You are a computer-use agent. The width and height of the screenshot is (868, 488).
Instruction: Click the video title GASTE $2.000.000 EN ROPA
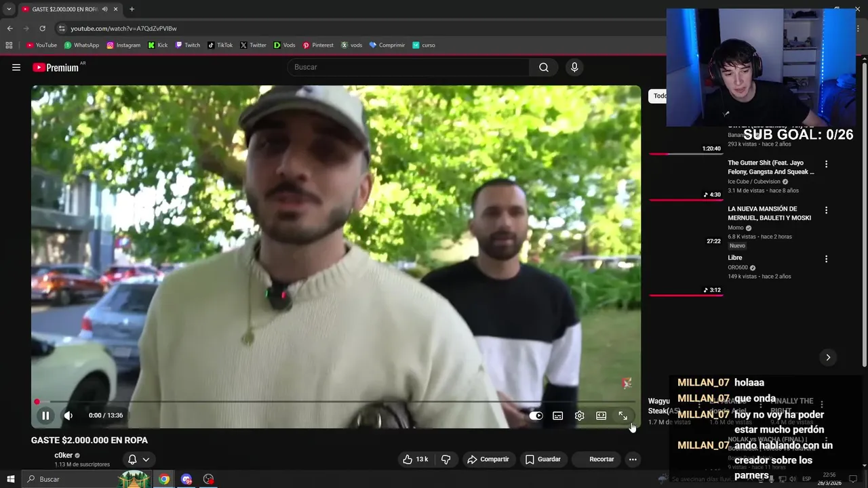point(90,440)
